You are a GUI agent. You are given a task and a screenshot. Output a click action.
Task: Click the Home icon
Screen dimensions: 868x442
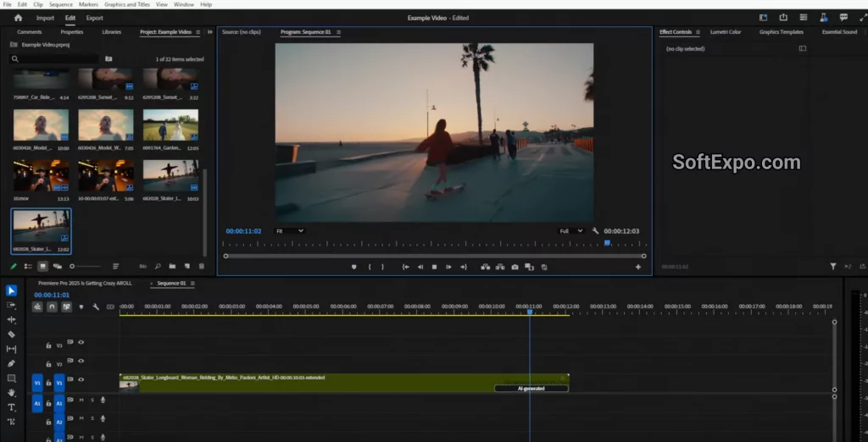click(19, 18)
